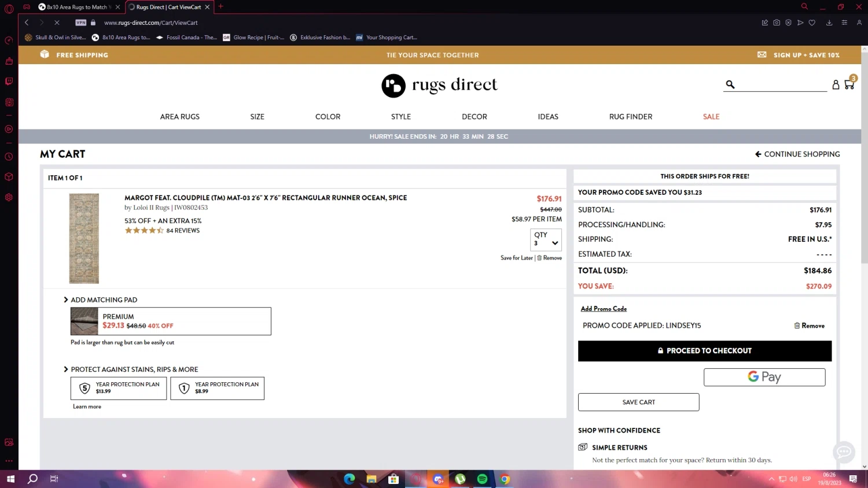
Task: Expand Protect Against Stains, Rips & More
Action: pyautogui.click(x=131, y=369)
